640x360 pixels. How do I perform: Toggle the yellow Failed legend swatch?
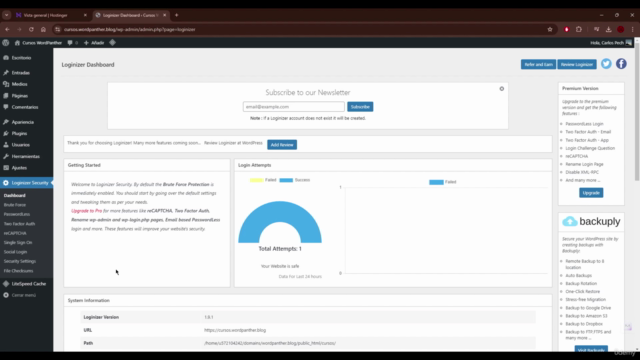pyautogui.click(x=256, y=180)
